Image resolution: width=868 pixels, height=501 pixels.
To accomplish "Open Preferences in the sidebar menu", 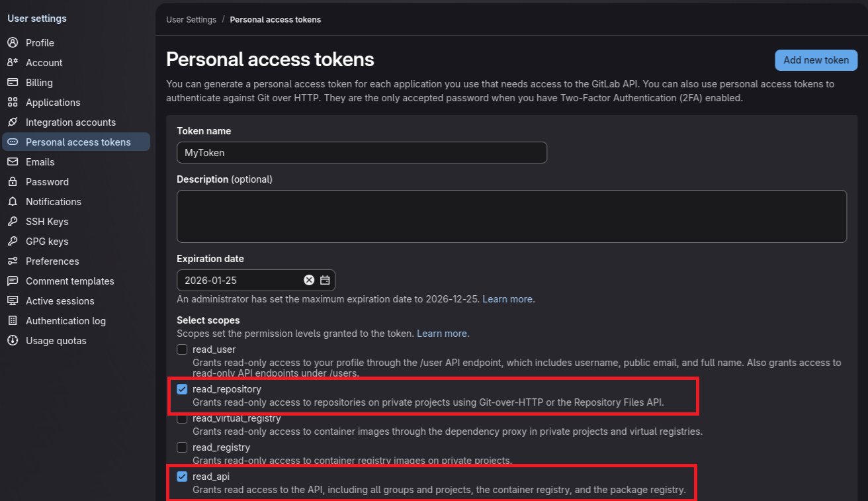I will [x=52, y=261].
